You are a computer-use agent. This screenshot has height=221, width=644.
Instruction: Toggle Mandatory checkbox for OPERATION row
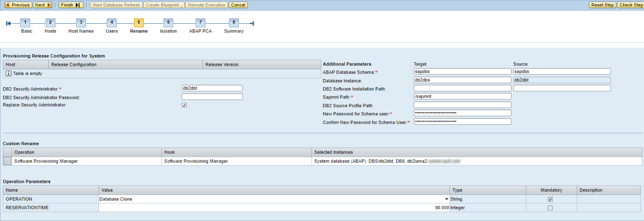550,199
